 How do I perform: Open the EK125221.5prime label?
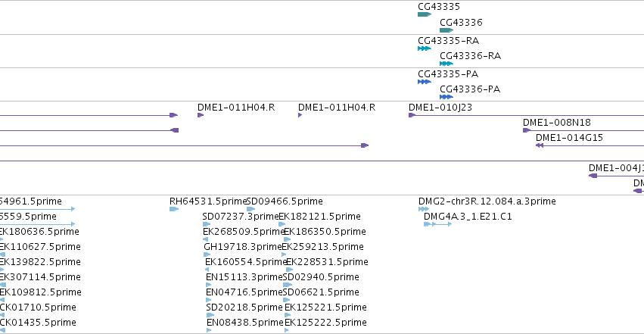pyautogui.click(x=325, y=307)
